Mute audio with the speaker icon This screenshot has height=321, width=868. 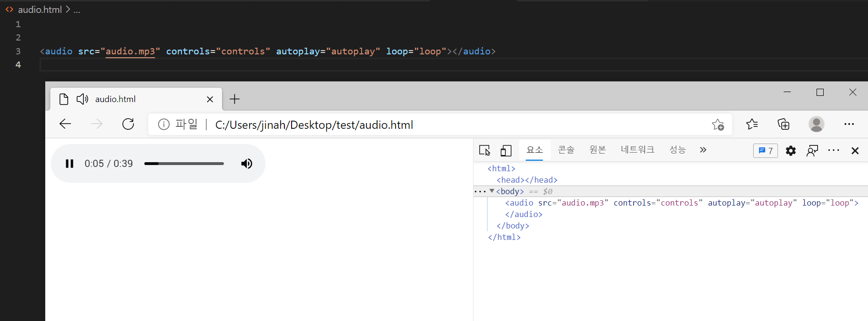[x=247, y=164]
